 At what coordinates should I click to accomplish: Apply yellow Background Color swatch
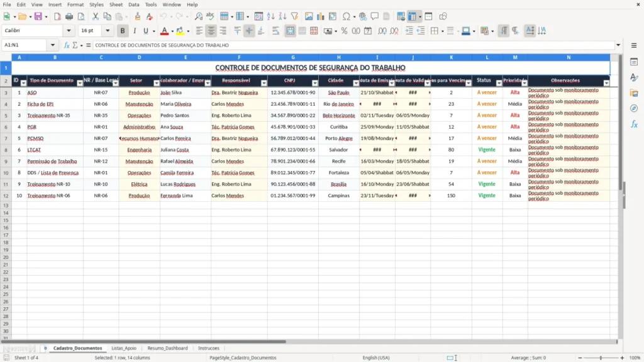click(x=180, y=31)
